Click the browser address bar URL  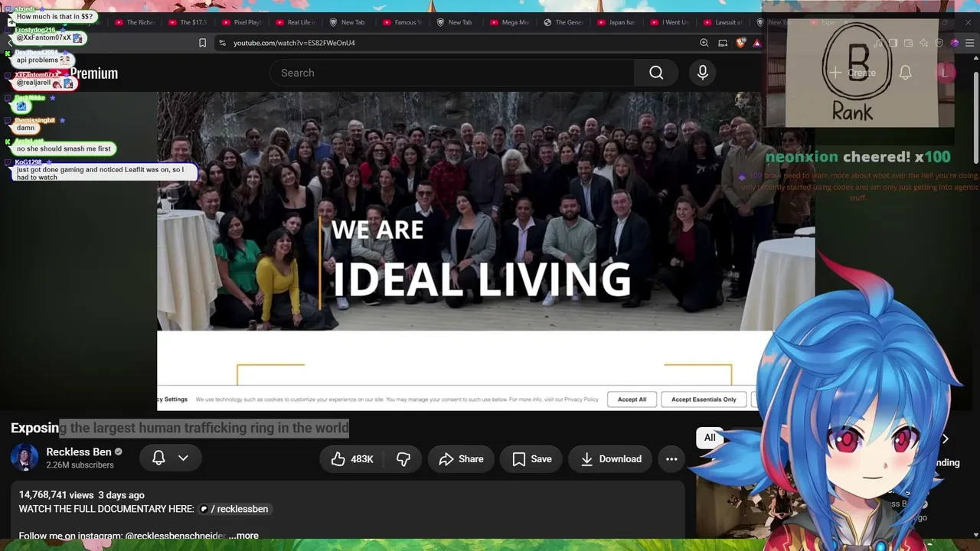point(294,43)
